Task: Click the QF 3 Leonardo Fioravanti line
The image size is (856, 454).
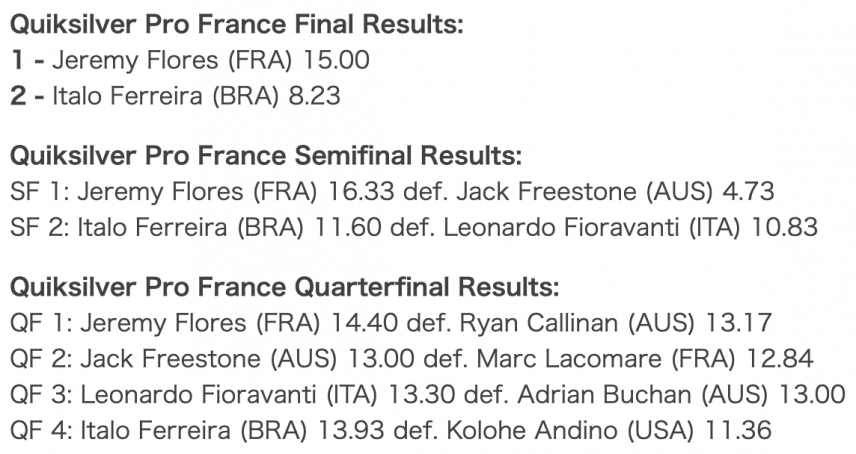Action: pyautogui.click(x=427, y=395)
